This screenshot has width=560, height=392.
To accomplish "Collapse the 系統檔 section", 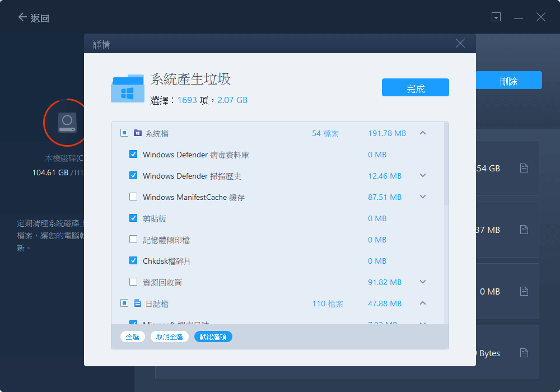I will [423, 133].
